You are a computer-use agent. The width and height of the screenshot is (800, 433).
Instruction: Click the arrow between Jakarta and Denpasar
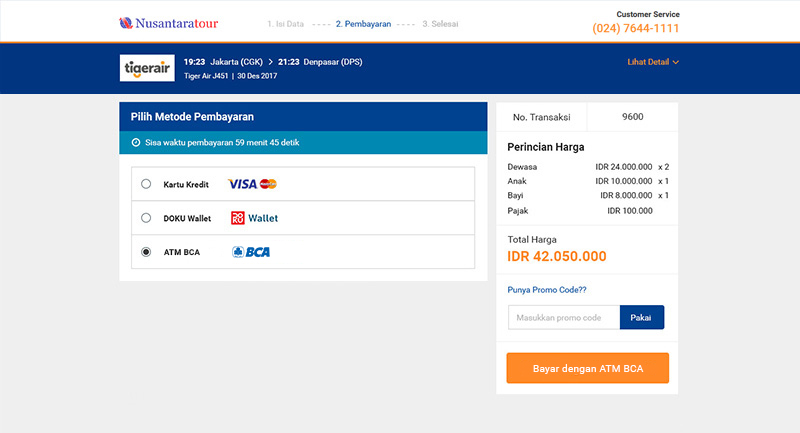pyautogui.click(x=270, y=62)
